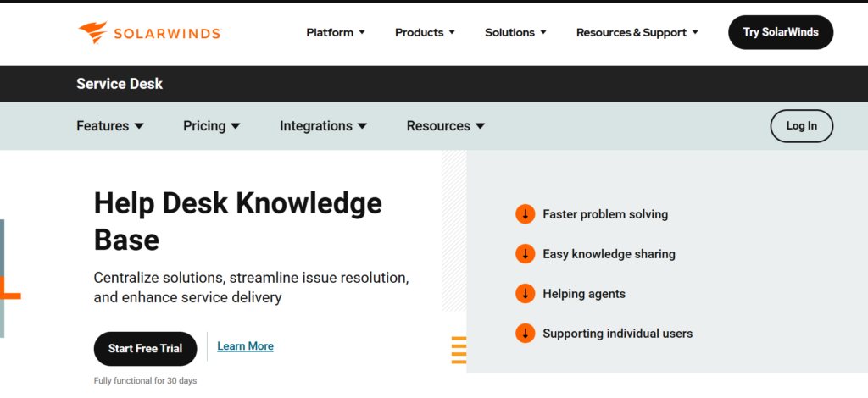Expand the Products dropdown arrow
This screenshot has height=398, width=868.
[452, 33]
